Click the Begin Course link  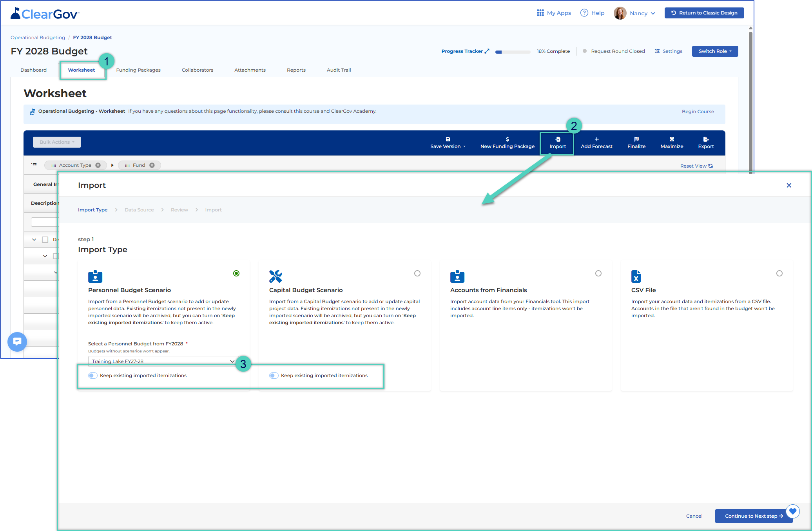coord(698,112)
